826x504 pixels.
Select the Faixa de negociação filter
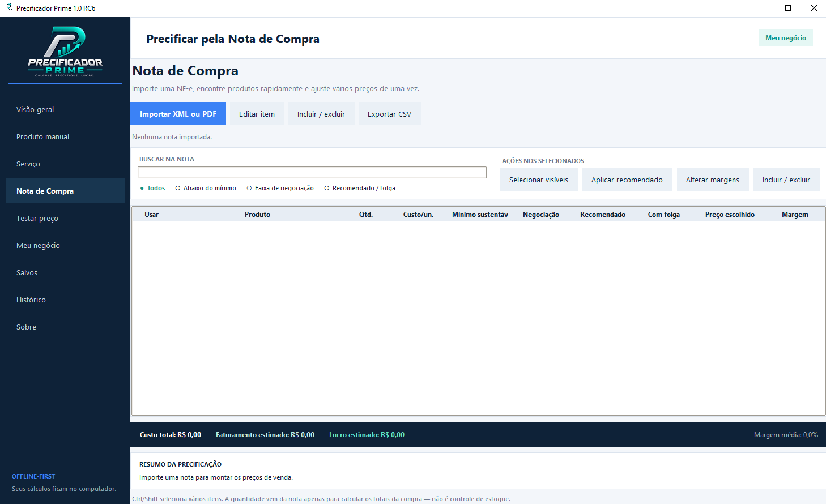pos(280,188)
